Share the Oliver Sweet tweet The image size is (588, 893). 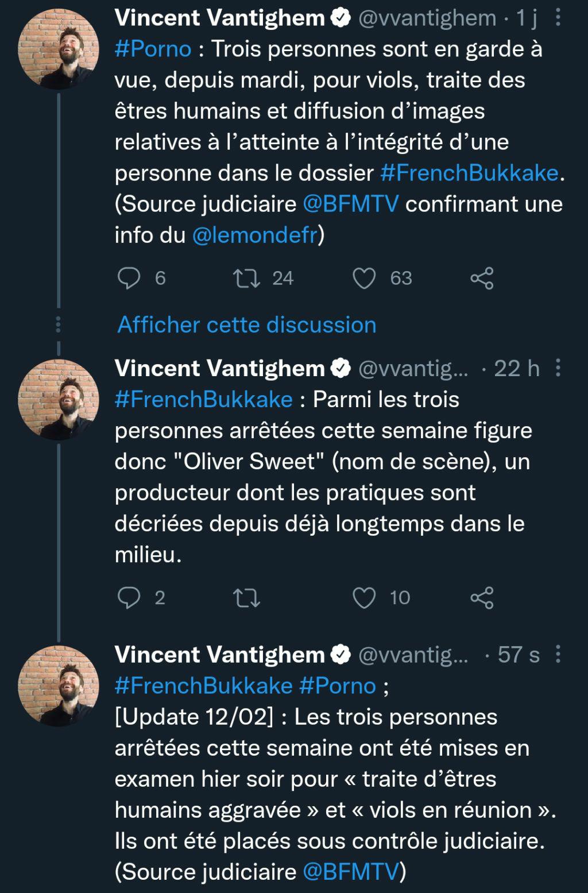(x=482, y=598)
